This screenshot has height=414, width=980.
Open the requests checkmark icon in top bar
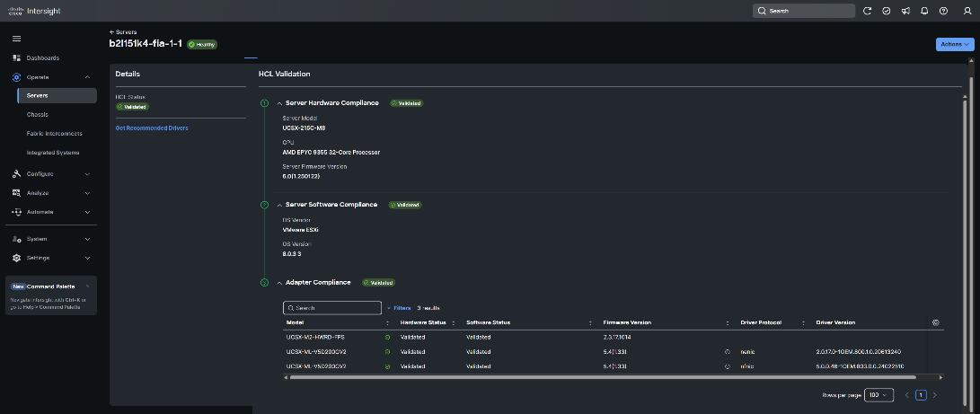click(887, 11)
